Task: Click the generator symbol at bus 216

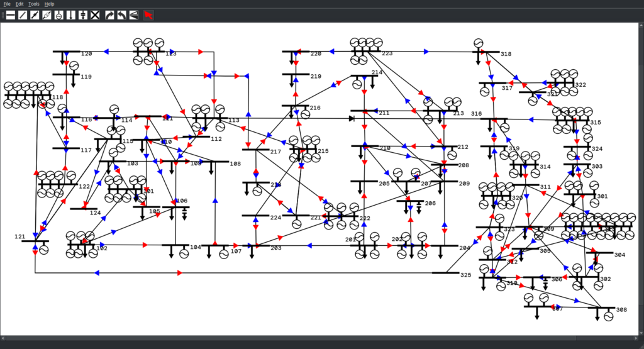Action: pos(305,114)
